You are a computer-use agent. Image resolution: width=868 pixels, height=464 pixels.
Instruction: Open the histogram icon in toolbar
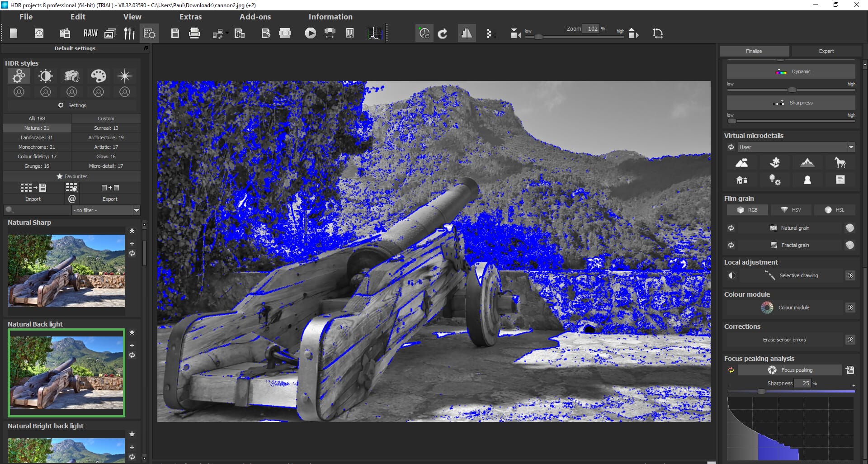click(x=375, y=33)
